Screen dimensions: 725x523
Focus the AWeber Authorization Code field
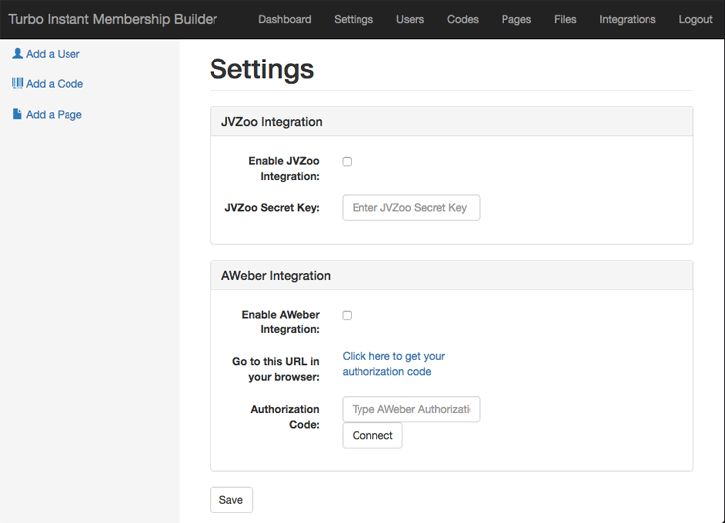pos(411,409)
